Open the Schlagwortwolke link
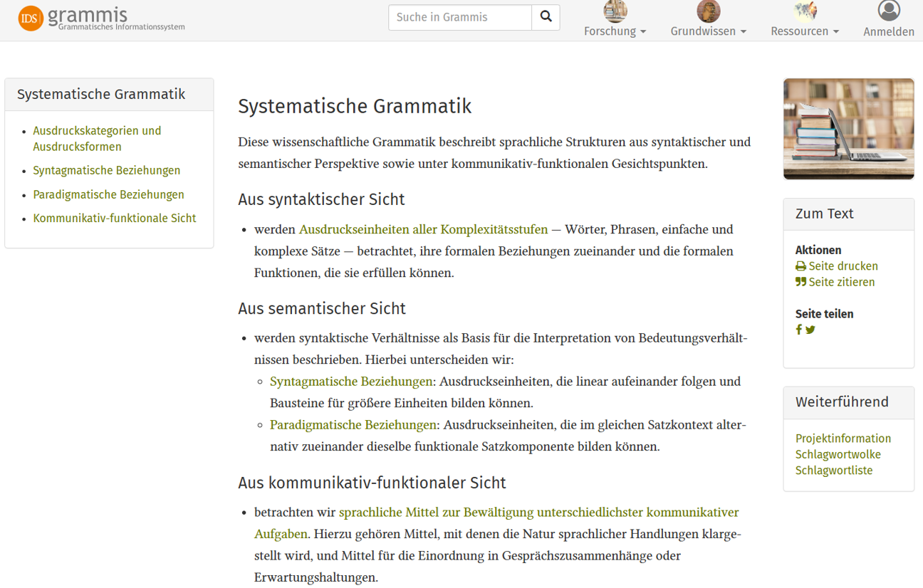 pos(838,454)
